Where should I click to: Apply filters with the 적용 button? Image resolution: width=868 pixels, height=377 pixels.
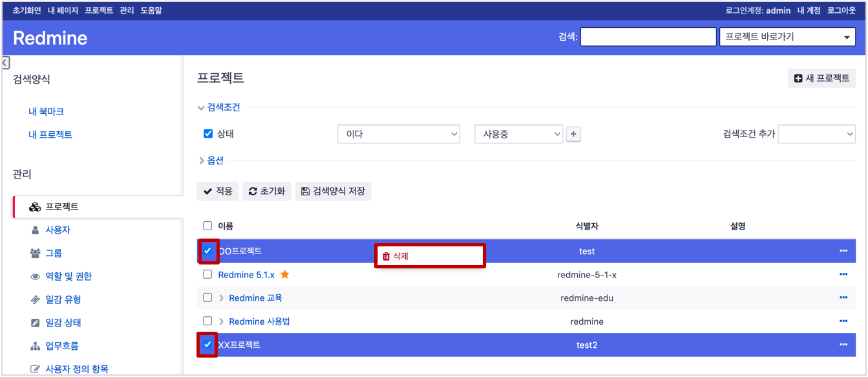[x=218, y=191]
